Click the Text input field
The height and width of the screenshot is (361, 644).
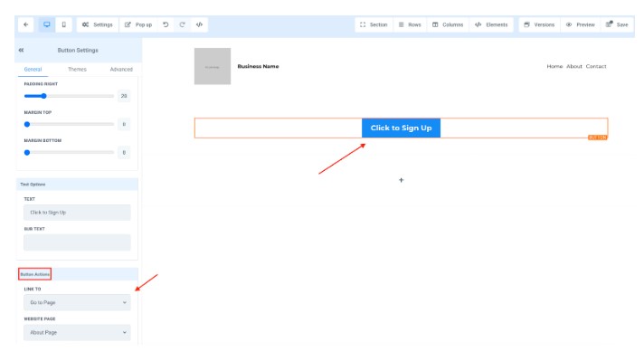click(x=77, y=213)
